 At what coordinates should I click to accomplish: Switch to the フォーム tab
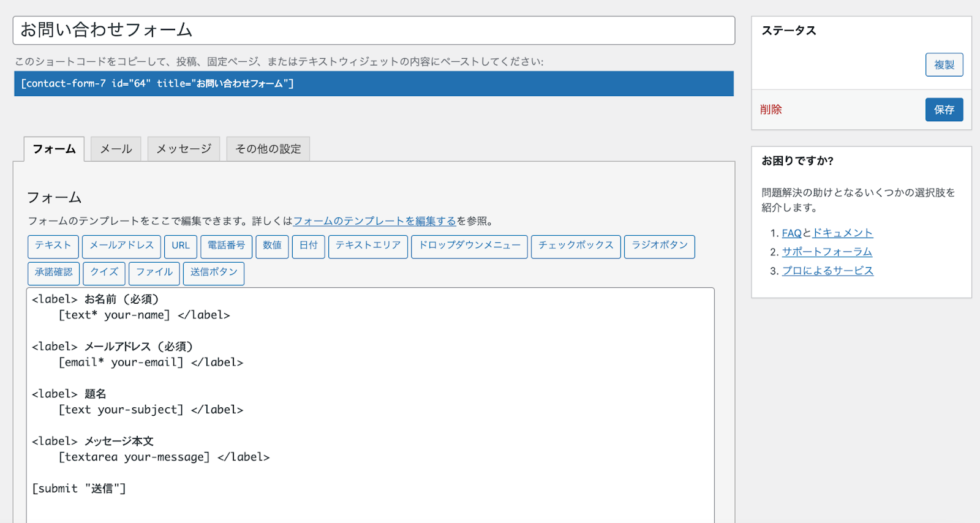coord(54,149)
